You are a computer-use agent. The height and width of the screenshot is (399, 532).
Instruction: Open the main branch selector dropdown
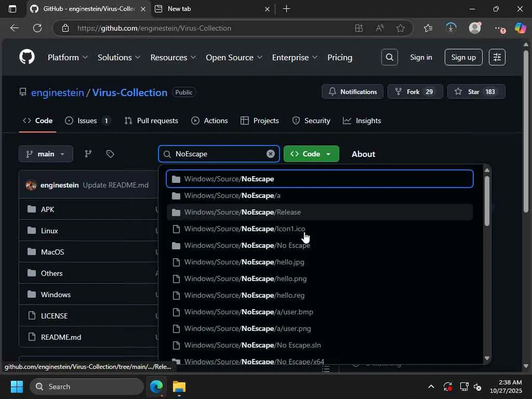46,154
